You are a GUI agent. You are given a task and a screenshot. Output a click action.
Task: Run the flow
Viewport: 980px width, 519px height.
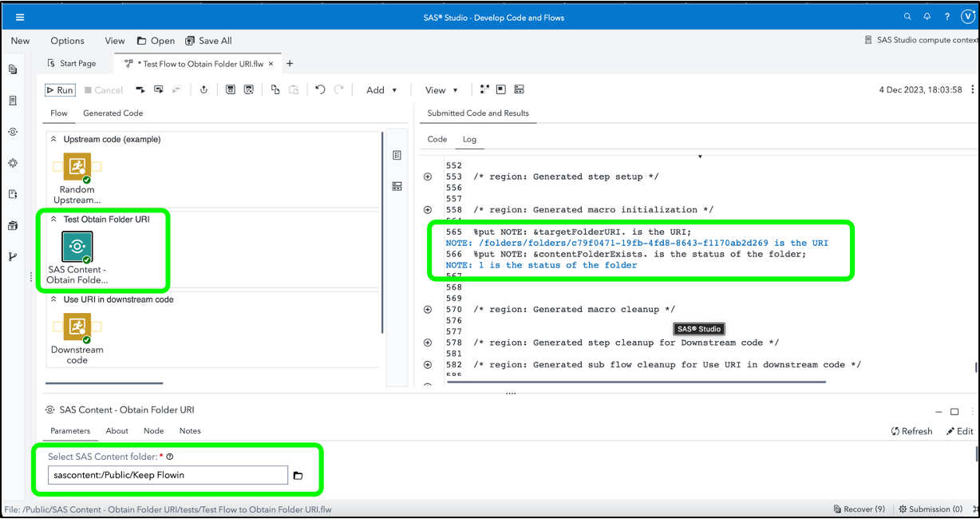(60, 90)
